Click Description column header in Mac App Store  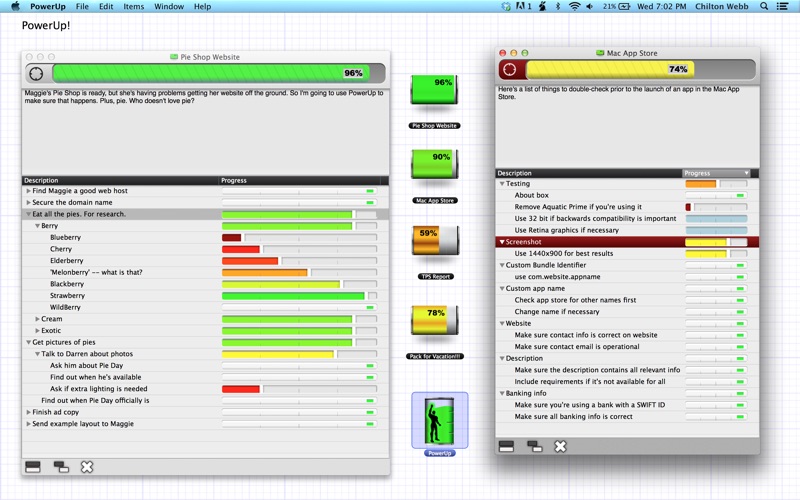(x=589, y=173)
